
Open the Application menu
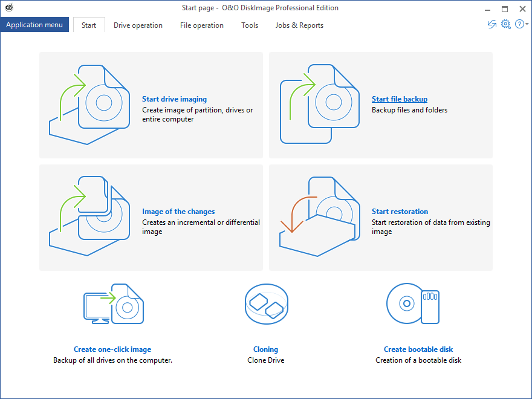(34, 24)
